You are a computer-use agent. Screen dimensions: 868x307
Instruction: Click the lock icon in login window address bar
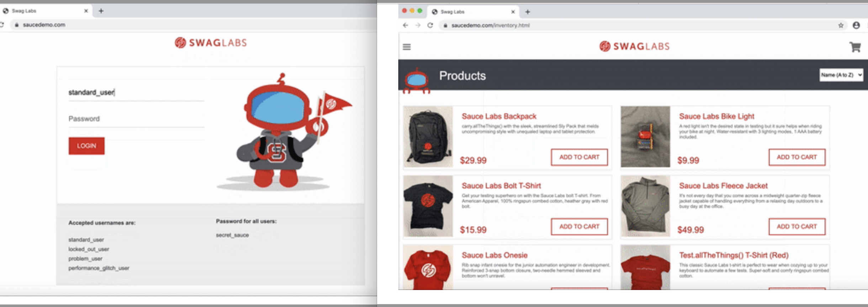tap(16, 25)
